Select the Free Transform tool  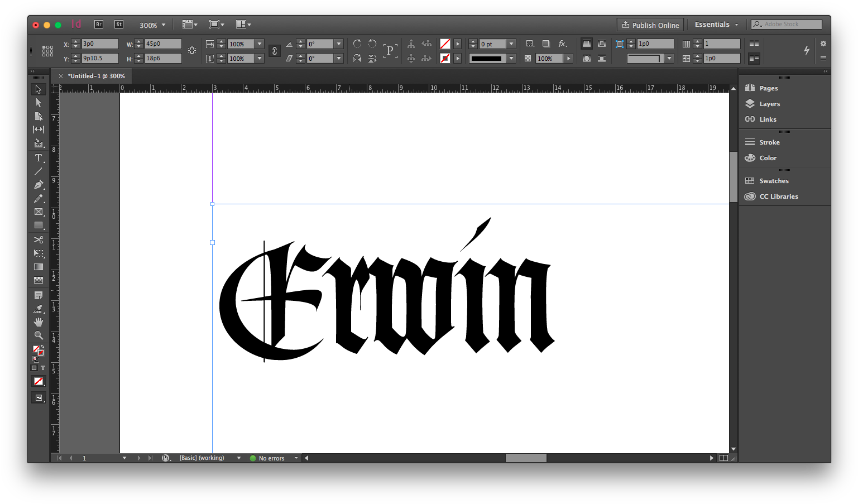[x=38, y=253]
